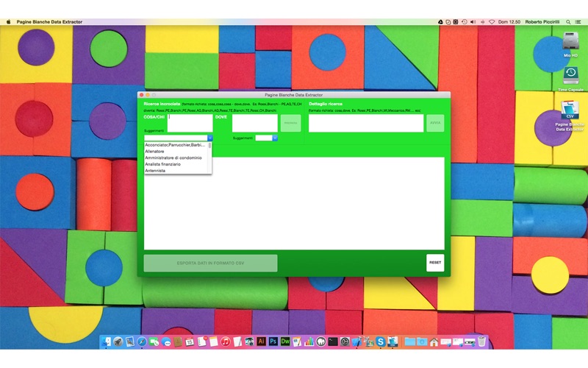This screenshot has height=368, width=588.
Task: Open Spotlight search in menu bar
Action: click(x=568, y=22)
